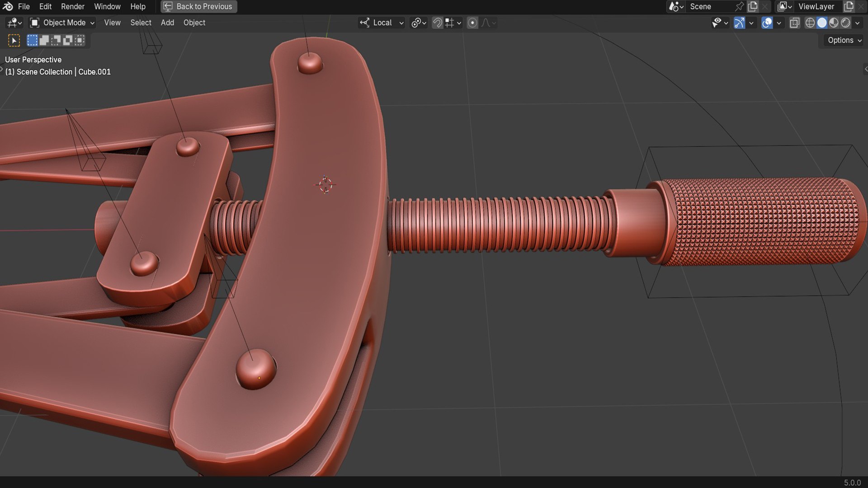Open the Local transform orientation dropdown
This screenshot has height=488, width=868.
382,23
